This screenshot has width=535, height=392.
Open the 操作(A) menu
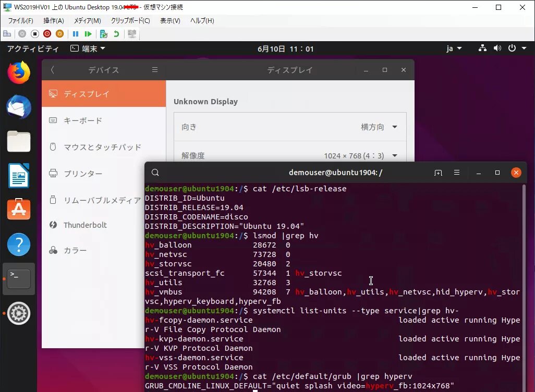(54, 21)
